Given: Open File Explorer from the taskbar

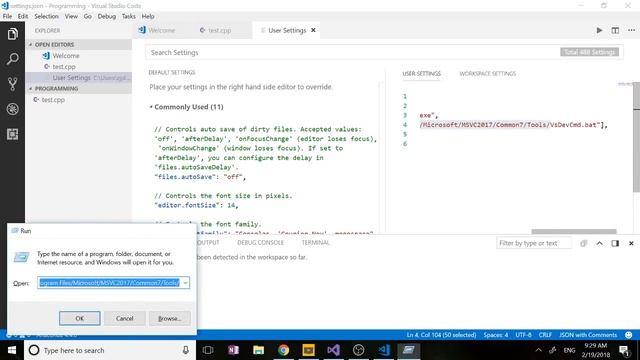Looking at the screenshot, I should 258,350.
